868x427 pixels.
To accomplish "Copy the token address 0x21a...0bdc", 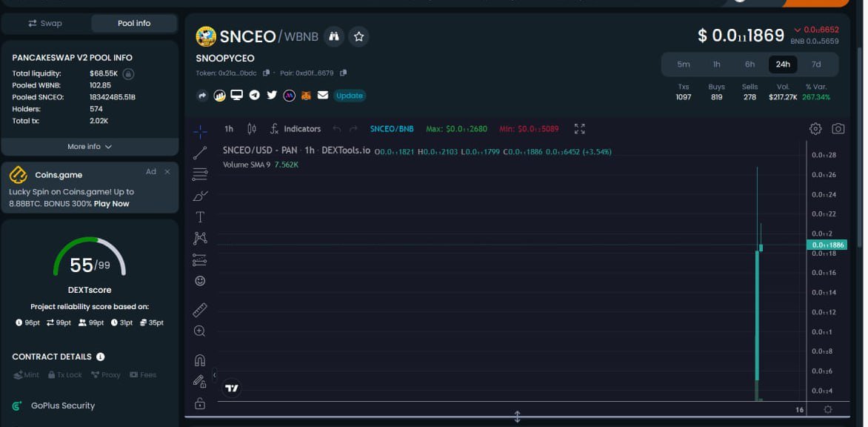I will (267, 73).
